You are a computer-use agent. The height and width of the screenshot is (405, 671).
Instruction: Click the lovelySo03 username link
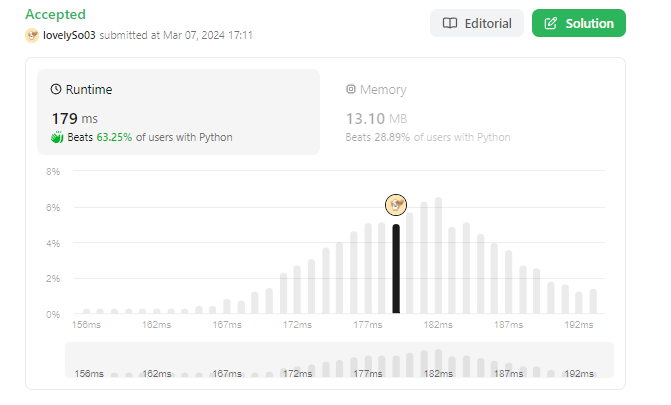(69, 35)
